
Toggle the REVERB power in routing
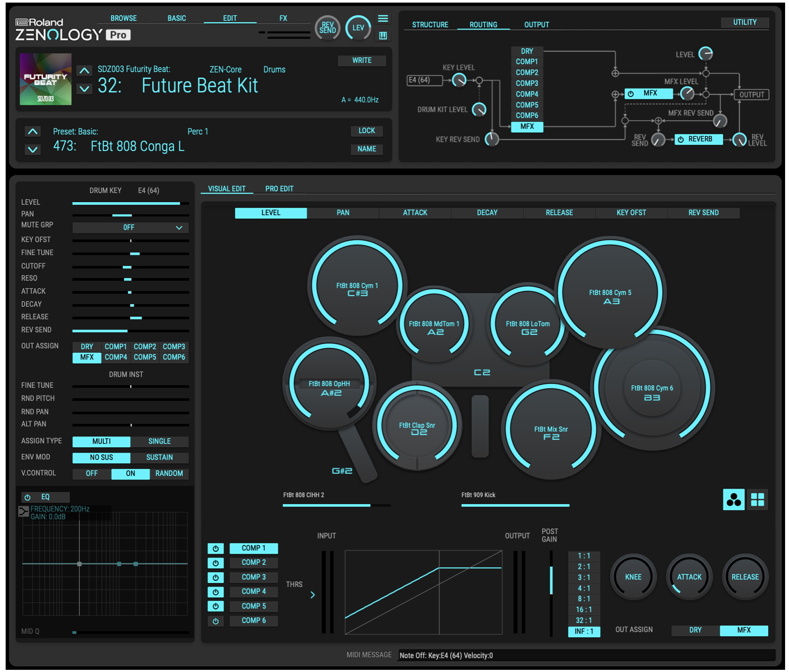pos(681,139)
